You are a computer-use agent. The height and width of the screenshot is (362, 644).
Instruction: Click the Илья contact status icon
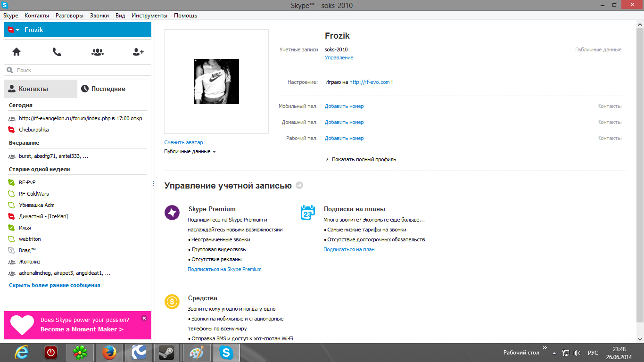(12, 228)
